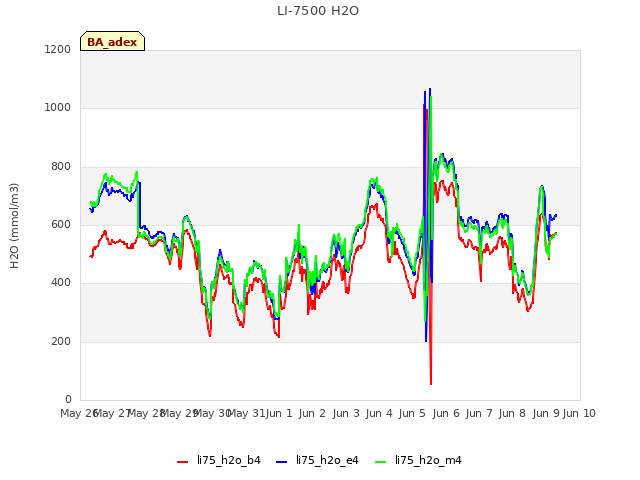Click the x-axis label Jun 9

[546, 413]
